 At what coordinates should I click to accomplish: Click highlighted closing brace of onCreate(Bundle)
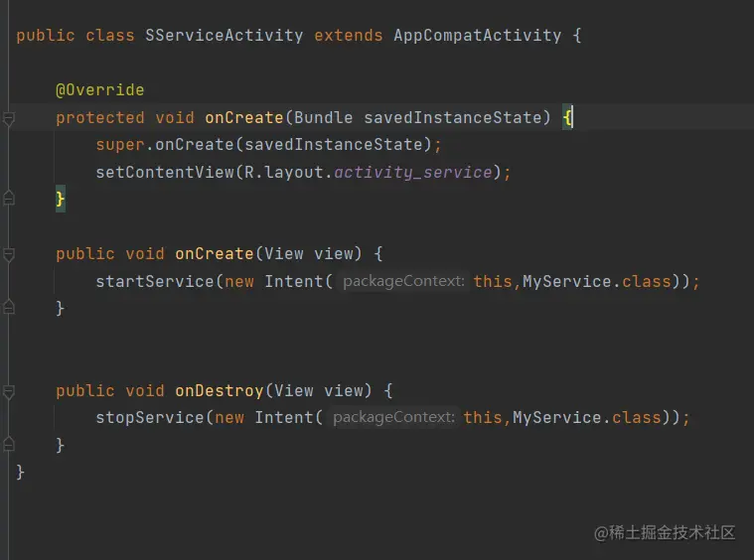61,199
